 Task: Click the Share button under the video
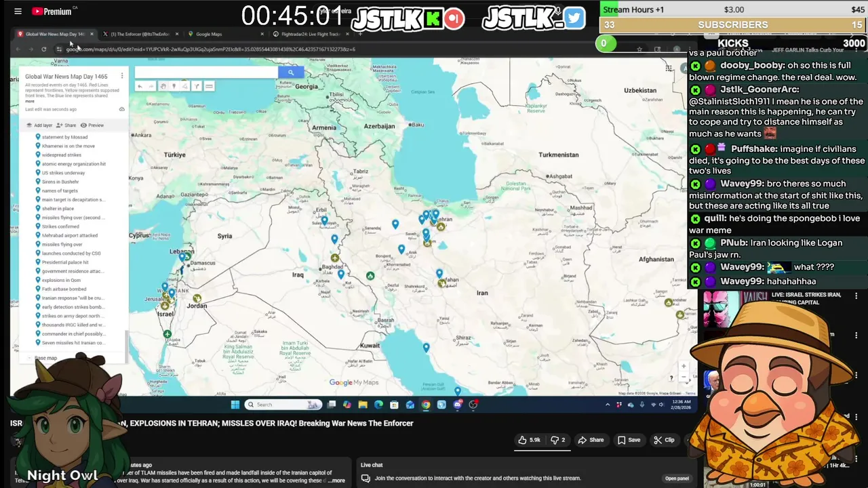click(x=591, y=440)
